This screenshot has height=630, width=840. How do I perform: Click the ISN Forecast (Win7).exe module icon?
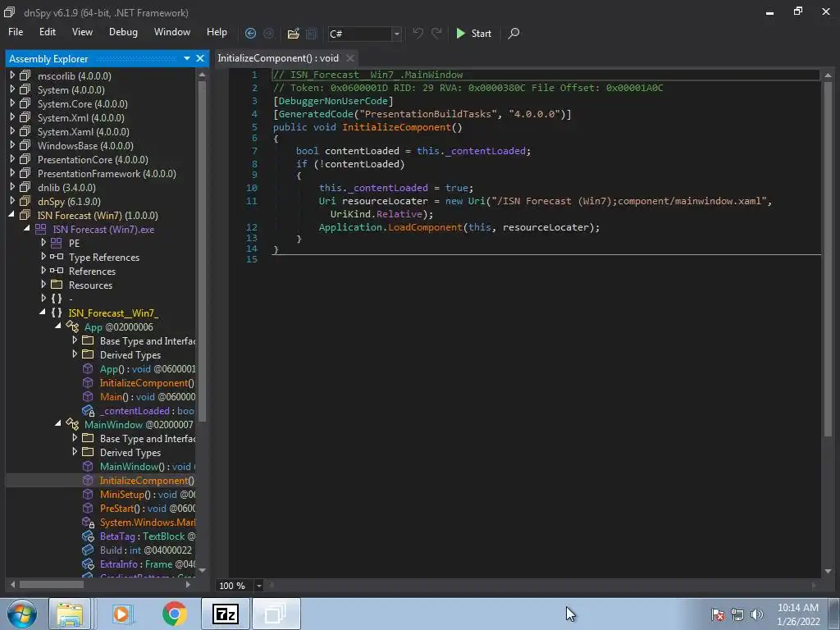(x=41, y=229)
